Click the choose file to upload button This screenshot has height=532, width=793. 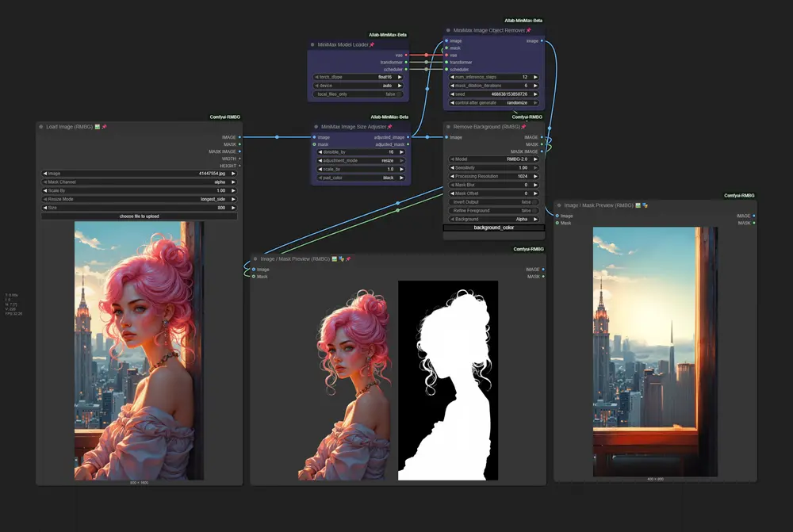click(139, 216)
